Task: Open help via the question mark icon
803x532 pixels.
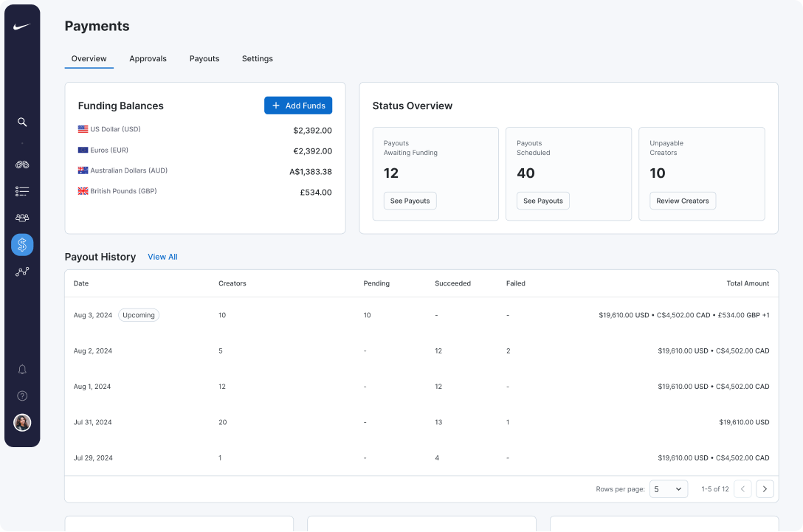Action: click(22, 395)
